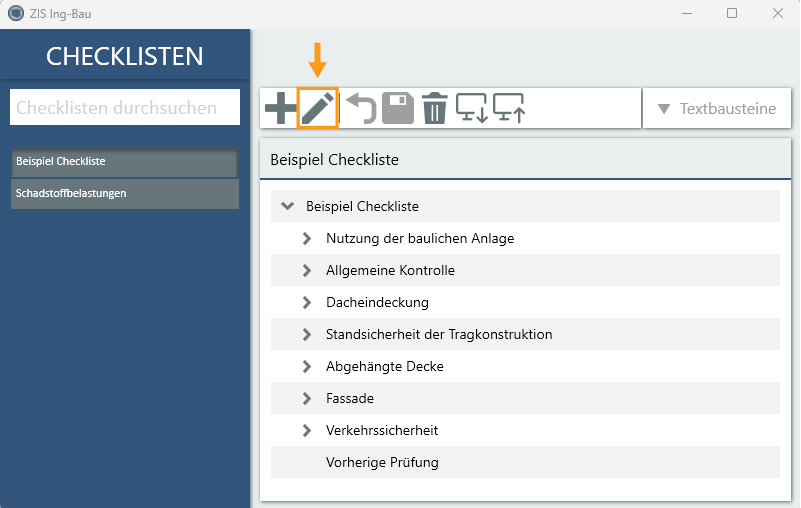This screenshot has height=508, width=801.
Task: Select the Verkehrssicherheit row text
Action: coord(382,430)
